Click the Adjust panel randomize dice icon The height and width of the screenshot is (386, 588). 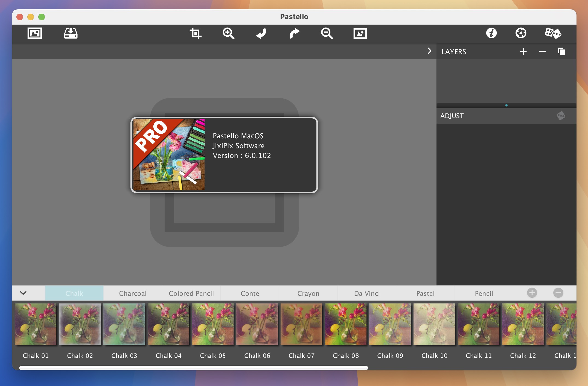[561, 116]
